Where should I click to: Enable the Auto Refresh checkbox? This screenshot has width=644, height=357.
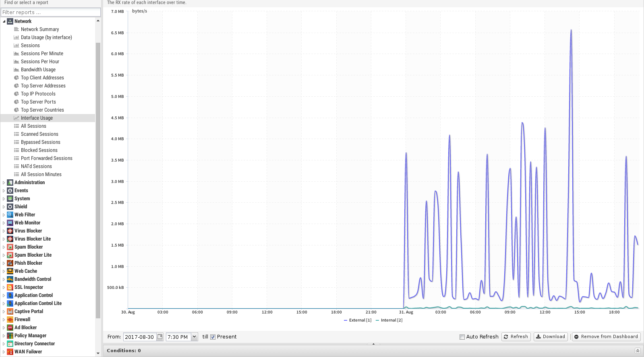(x=462, y=337)
